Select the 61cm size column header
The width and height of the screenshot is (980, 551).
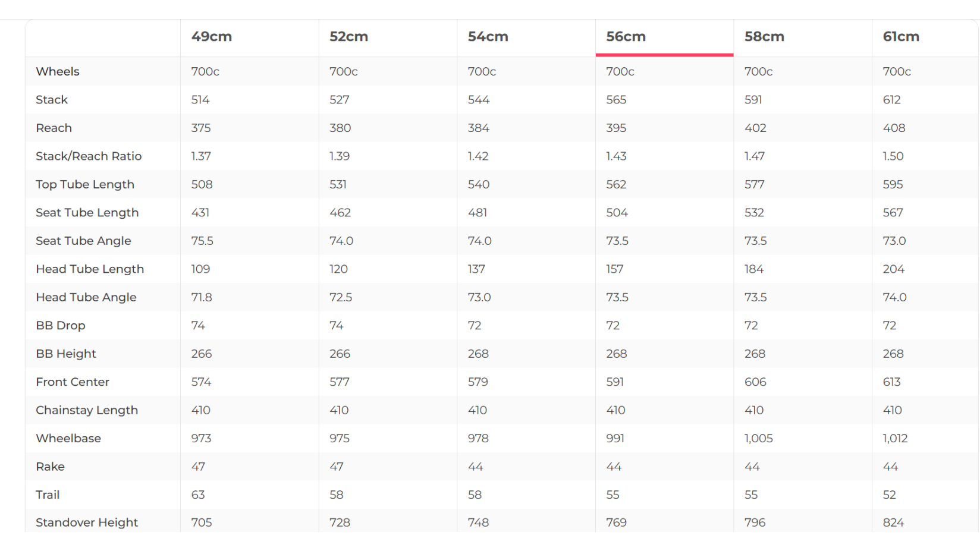(x=902, y=37)
